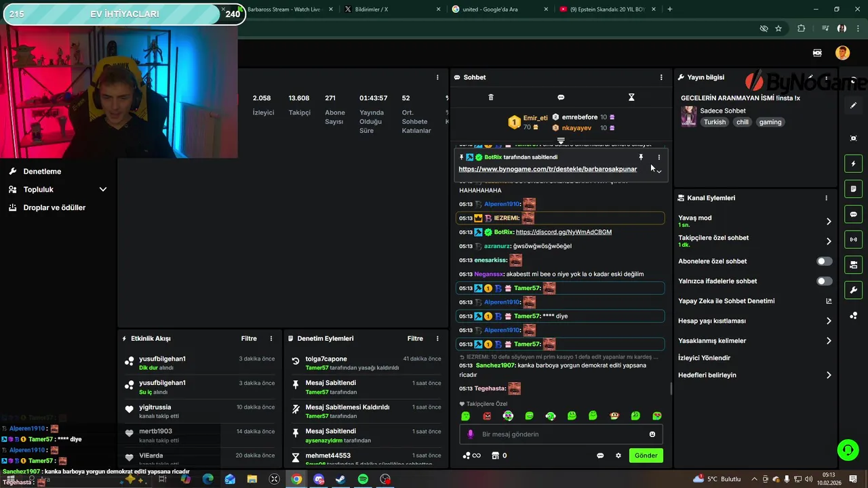Screen dimensions: 868x488
Task: Open a new browser tab
Action: [x=670, y=9]
